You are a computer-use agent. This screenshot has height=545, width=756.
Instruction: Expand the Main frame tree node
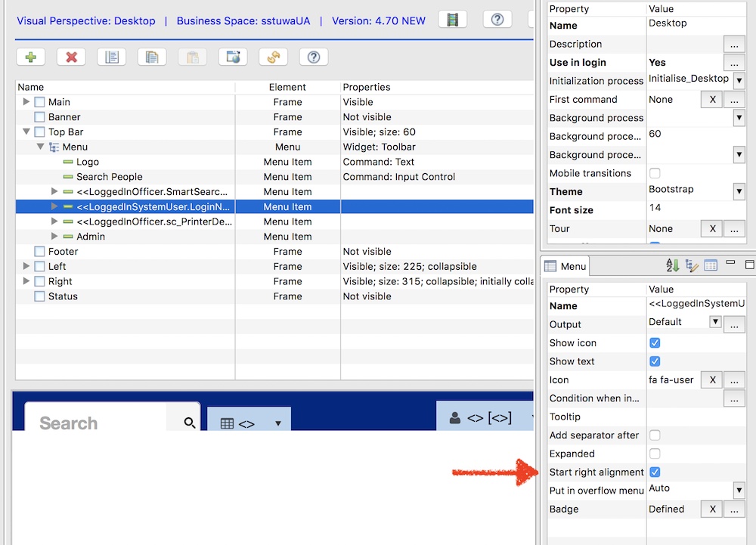pos(26,102)
